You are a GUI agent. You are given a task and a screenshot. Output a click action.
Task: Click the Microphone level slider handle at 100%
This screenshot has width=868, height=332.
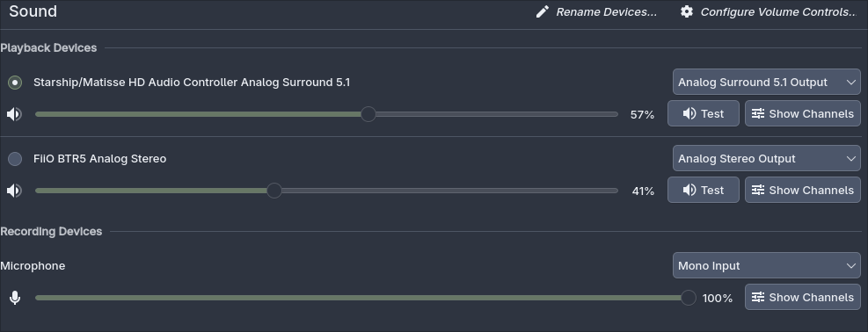click(688, 298)
